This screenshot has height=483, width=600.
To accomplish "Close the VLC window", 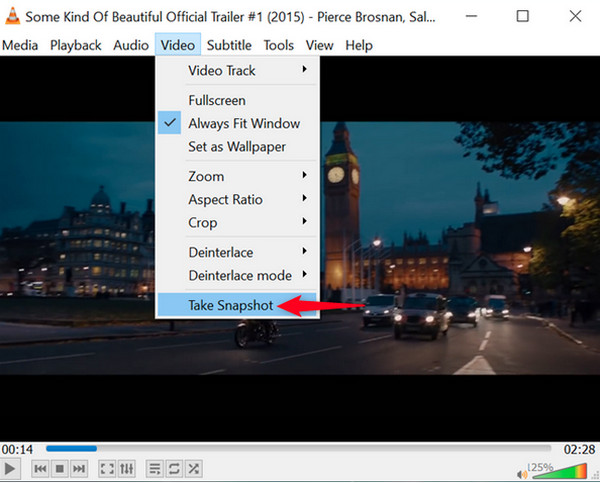I will point(575,16).
